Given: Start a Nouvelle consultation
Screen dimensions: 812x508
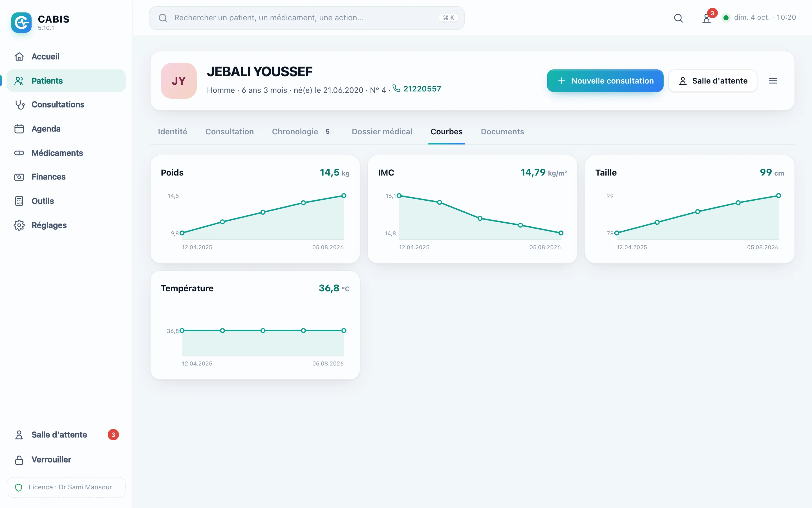Looking at the screenshot, I should click(605, 81).
